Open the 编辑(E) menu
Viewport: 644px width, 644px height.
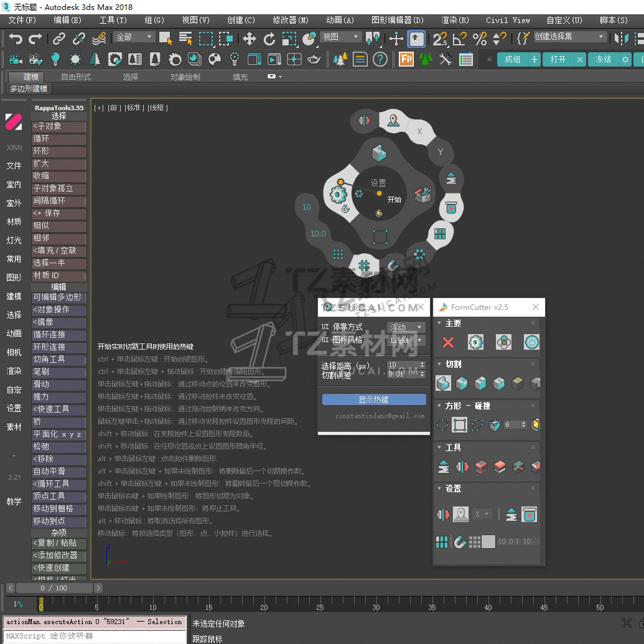[67, 20]
